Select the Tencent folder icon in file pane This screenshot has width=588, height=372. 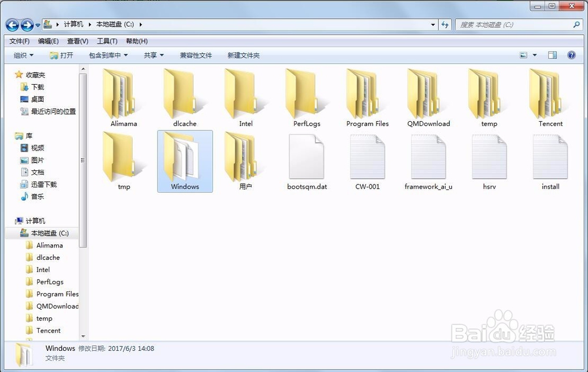tap(546, 94)
